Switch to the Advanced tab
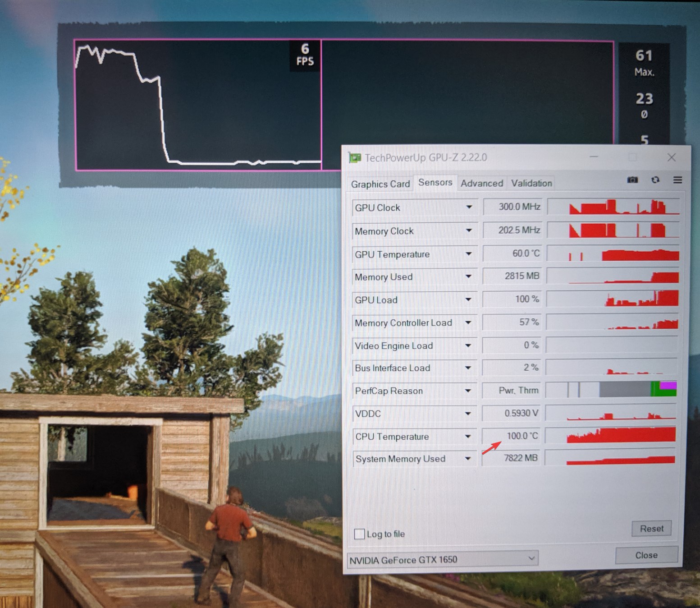Screen dimensions: 700x608 pos(482,183)
